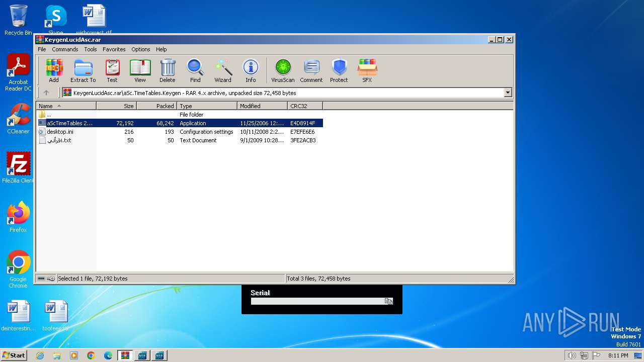644x362 pixels.
Task: Click the key icon in WinRAR status bar
Action: [x=51, y=279]
